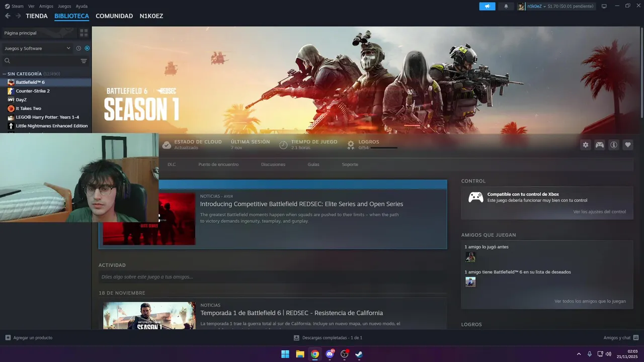This screenshot has height=362, width=644.
Task: Open N1K0EZ profile tab
Action: 151,16
